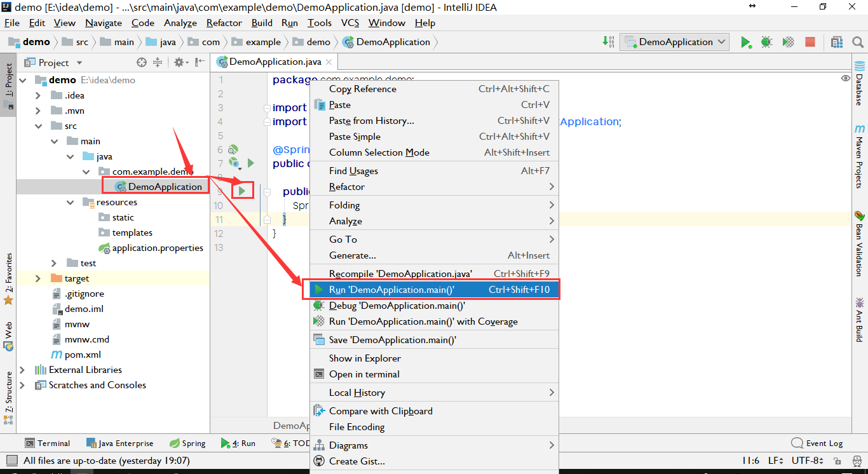Open the Project view type dropdown arrow

tap(79, 63)
